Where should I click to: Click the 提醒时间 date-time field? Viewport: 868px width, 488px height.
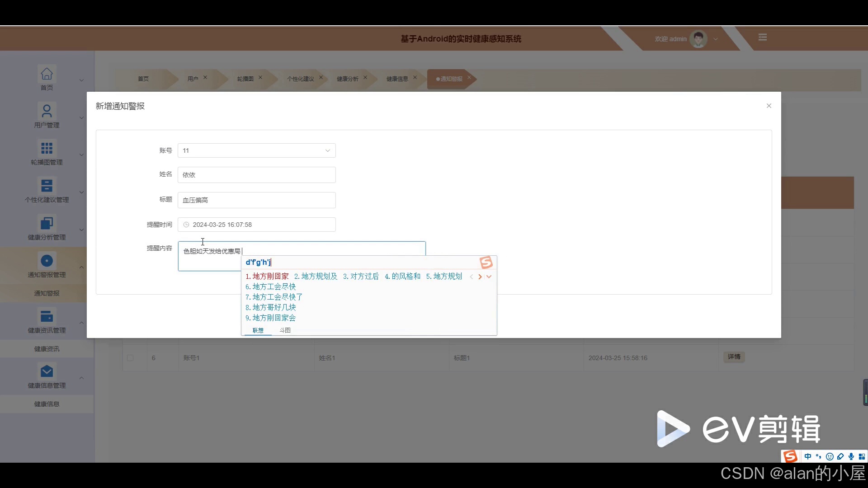256,225
